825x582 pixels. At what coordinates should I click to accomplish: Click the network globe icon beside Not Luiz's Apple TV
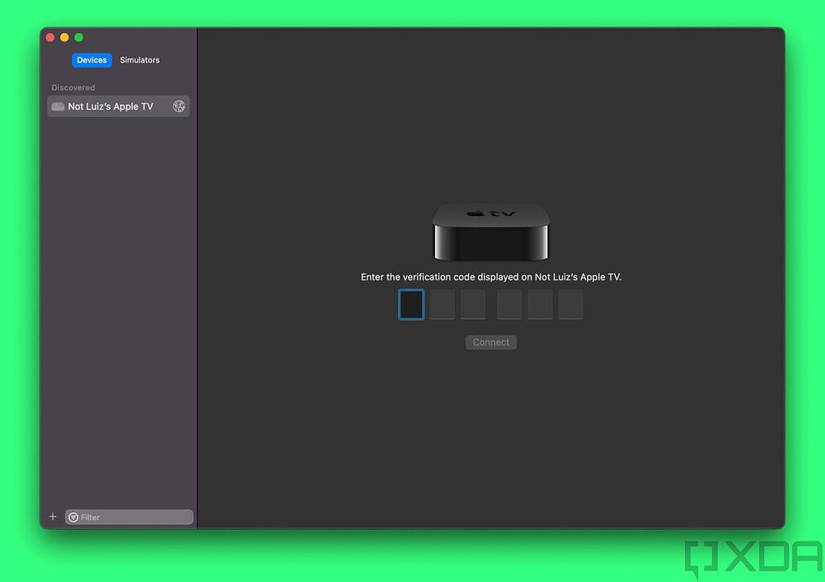click(179, 106)
